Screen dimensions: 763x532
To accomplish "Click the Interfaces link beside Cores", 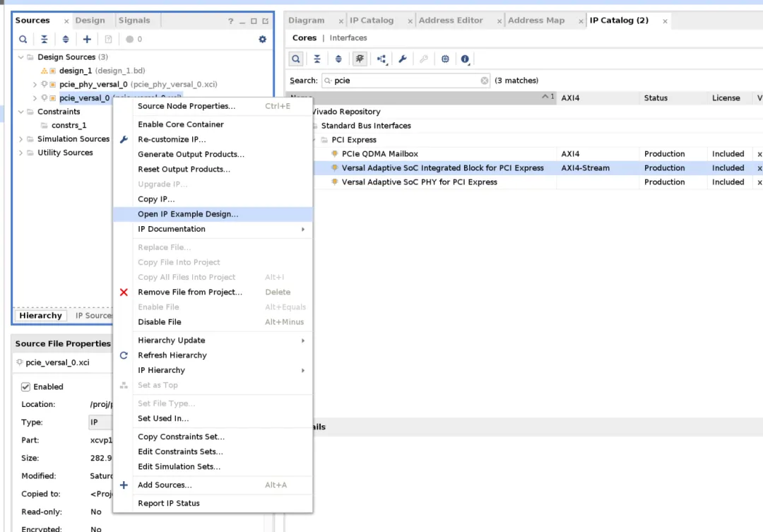I will coord(348,38).
